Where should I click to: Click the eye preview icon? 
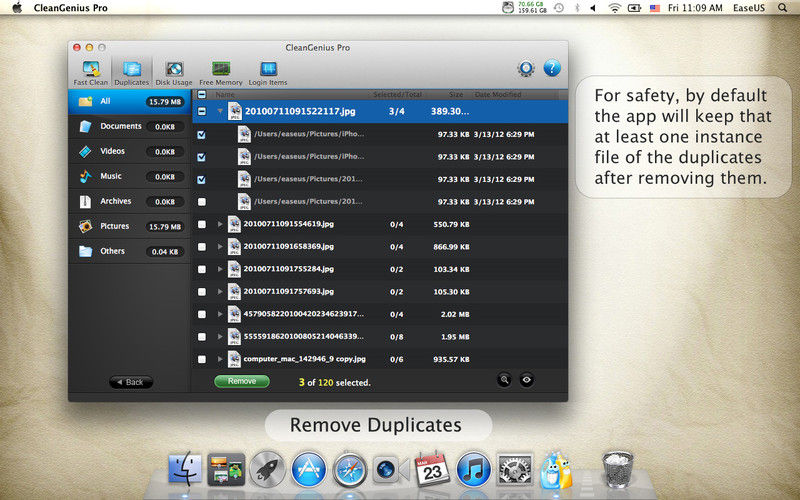pyautogui.click(x=526, y=380)
